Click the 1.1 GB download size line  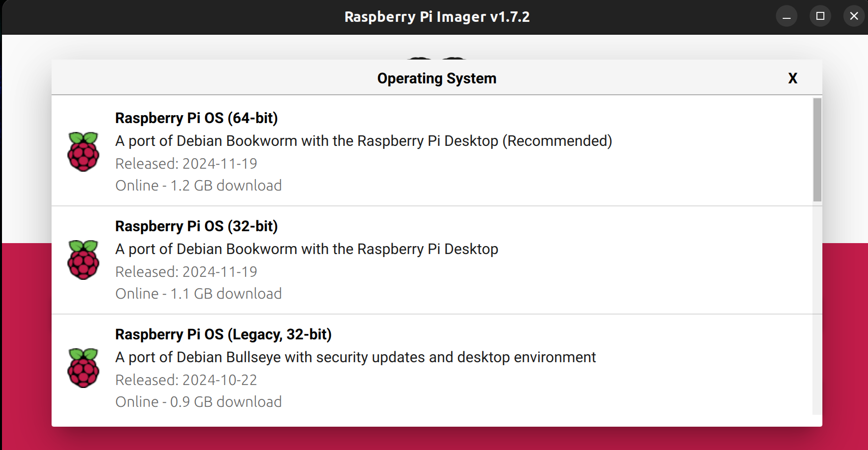[x=198, y=294]
